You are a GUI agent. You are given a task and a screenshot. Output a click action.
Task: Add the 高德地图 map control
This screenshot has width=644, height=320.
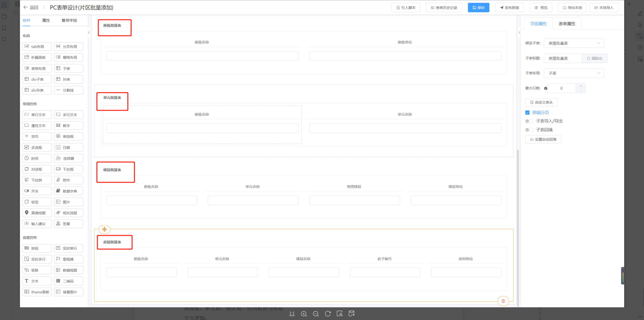click(37, 213)
